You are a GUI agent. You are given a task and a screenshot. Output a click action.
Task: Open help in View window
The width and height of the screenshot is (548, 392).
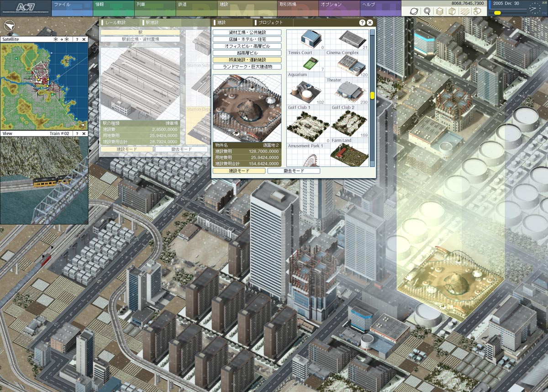pyautogui.click(x=77, y=133)
